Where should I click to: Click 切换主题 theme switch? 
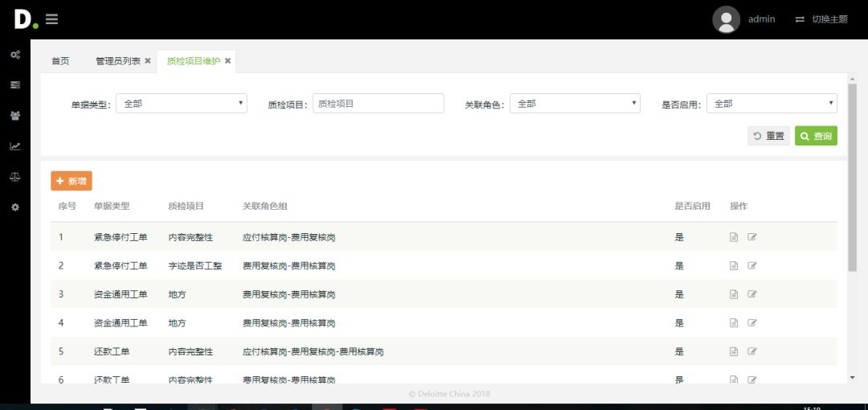pos(821,19)
